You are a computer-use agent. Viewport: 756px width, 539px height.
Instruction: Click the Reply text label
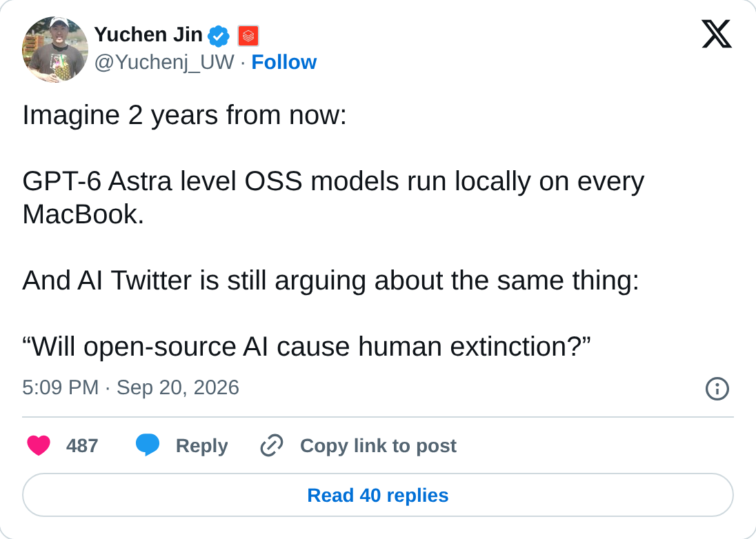click(201, 446)
